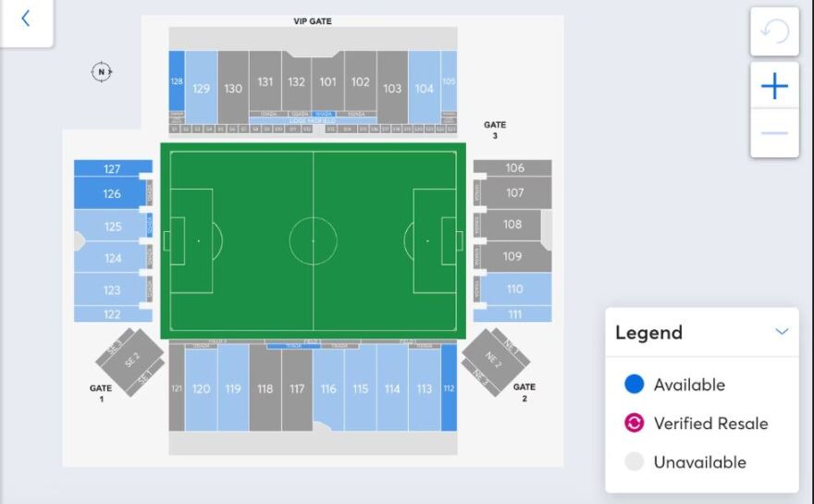Select narrow section 128

coord(176,81)
